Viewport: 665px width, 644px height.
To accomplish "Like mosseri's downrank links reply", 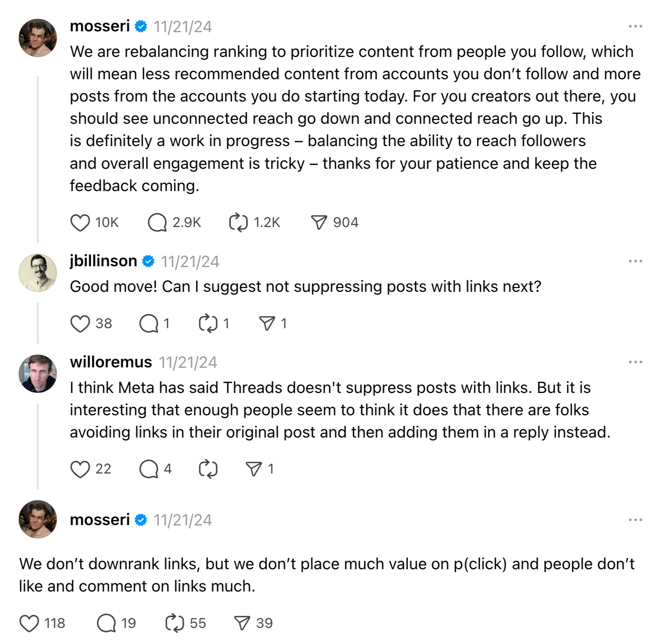I will tap(29, 623).
